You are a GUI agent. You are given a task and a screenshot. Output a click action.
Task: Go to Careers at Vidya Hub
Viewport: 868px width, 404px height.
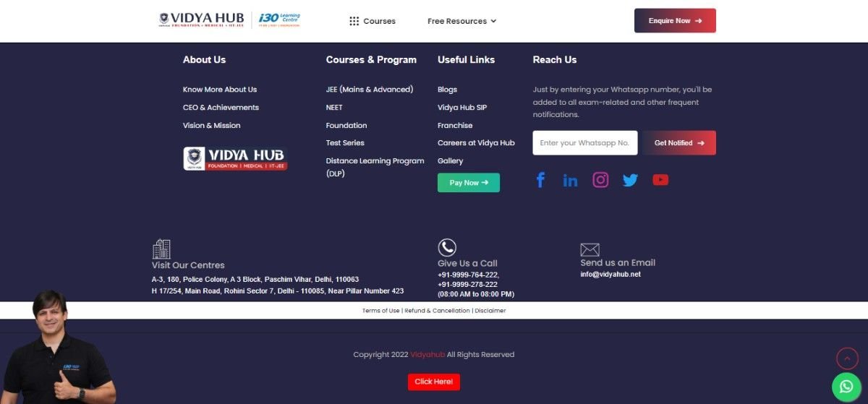pos(476,143)
